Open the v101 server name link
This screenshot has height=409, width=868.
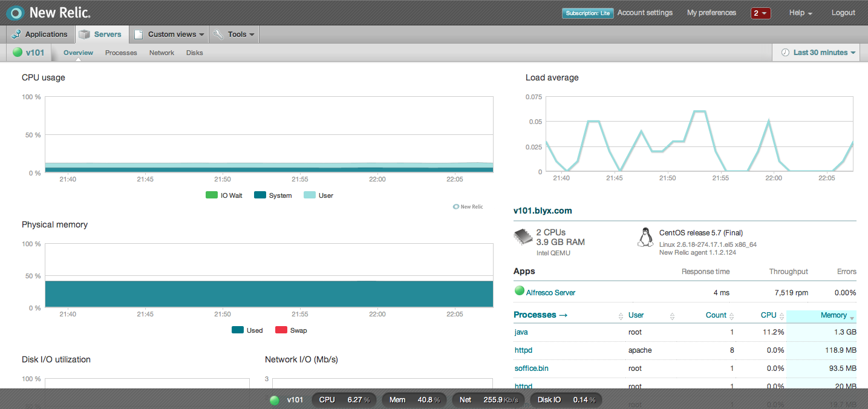coord(35,53)
